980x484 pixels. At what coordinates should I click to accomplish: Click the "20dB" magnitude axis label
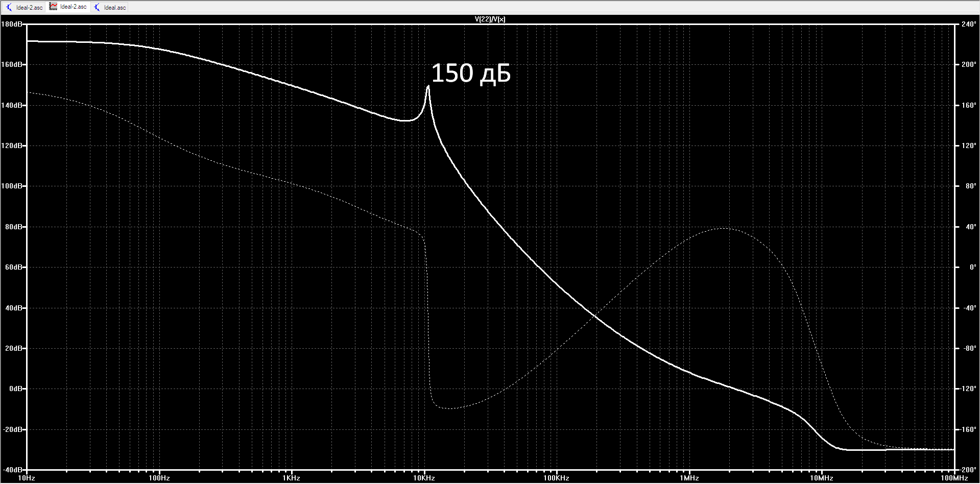[13, 348]
